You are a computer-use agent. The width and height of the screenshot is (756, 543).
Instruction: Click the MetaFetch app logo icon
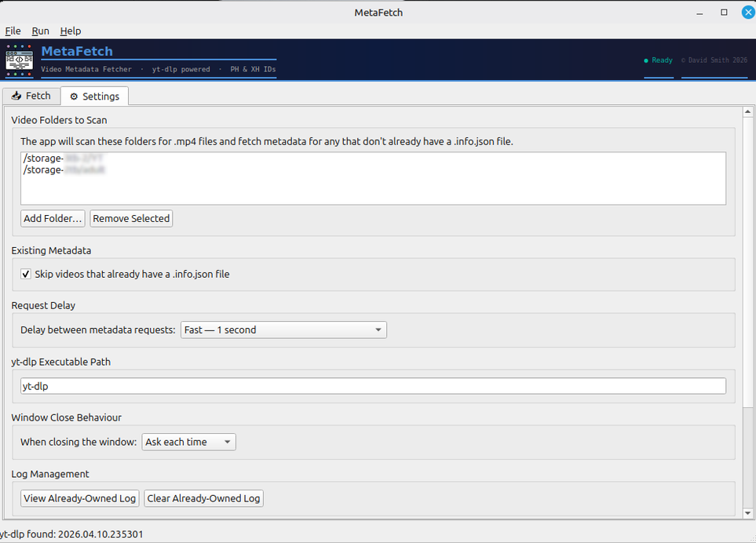(x=20, y=60)
